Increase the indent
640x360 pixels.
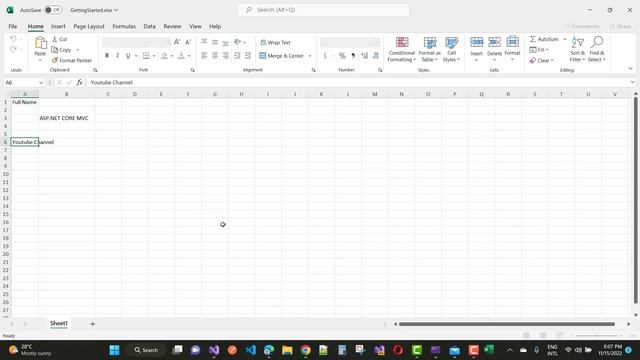248,56
